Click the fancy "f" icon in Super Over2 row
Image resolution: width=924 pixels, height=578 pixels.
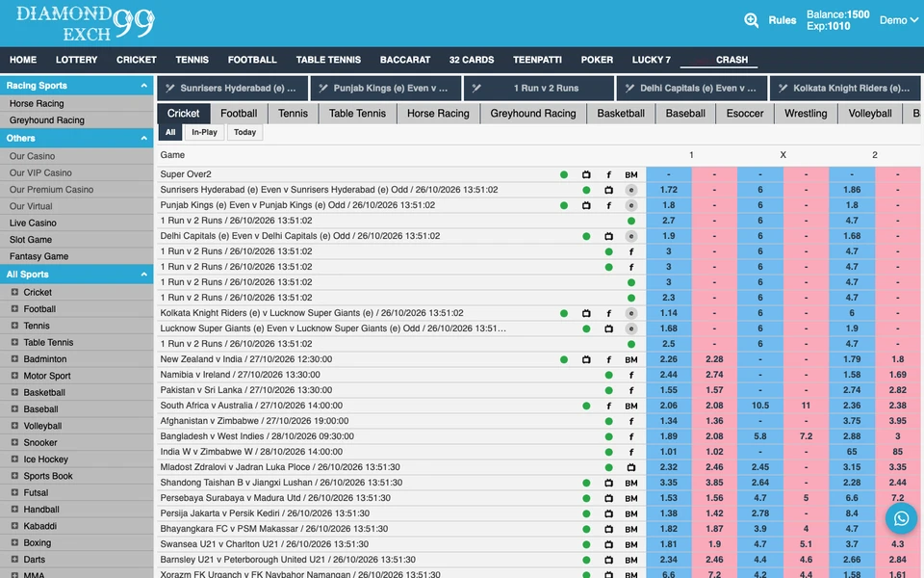[x=608, y=174]
